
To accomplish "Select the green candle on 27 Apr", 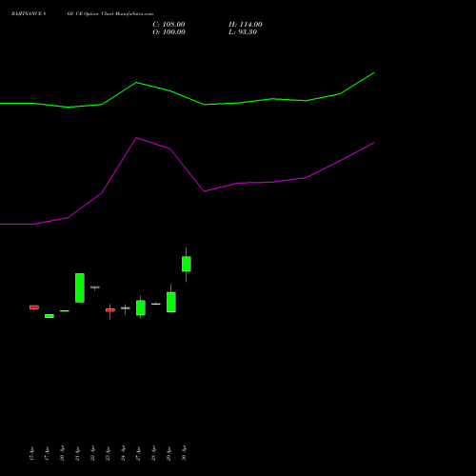I will coord(141,307).
